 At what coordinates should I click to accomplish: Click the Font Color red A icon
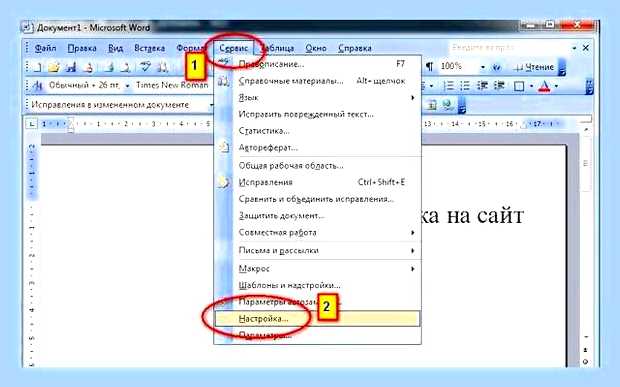(544, 86)
